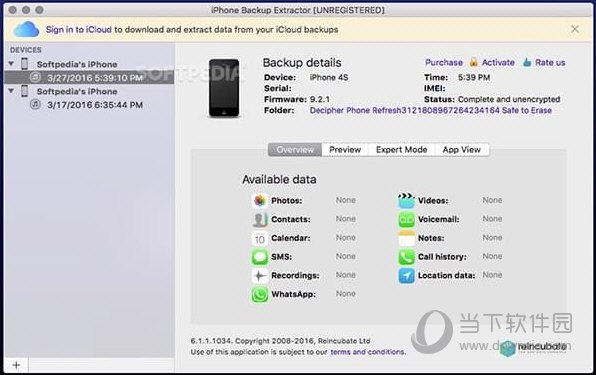
Task: Click the Status Complete and unencrypted text
Action: 509,100
